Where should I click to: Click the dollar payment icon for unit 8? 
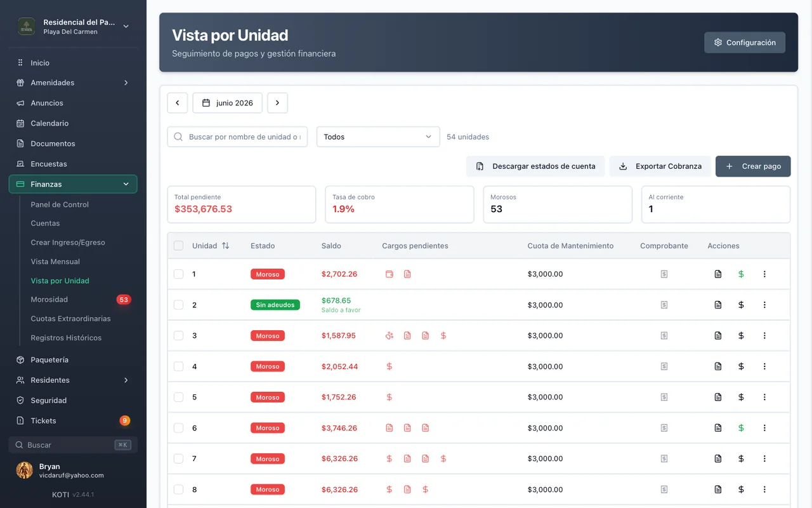741,490
